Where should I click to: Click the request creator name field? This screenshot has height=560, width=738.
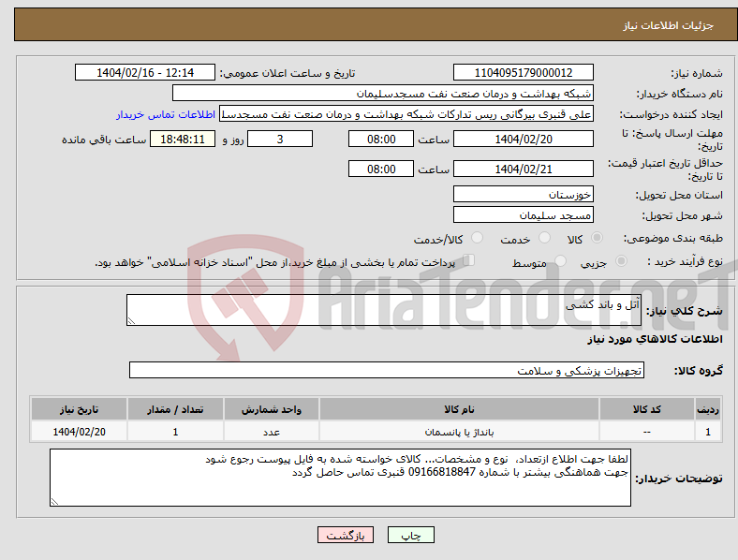[406, 114]
